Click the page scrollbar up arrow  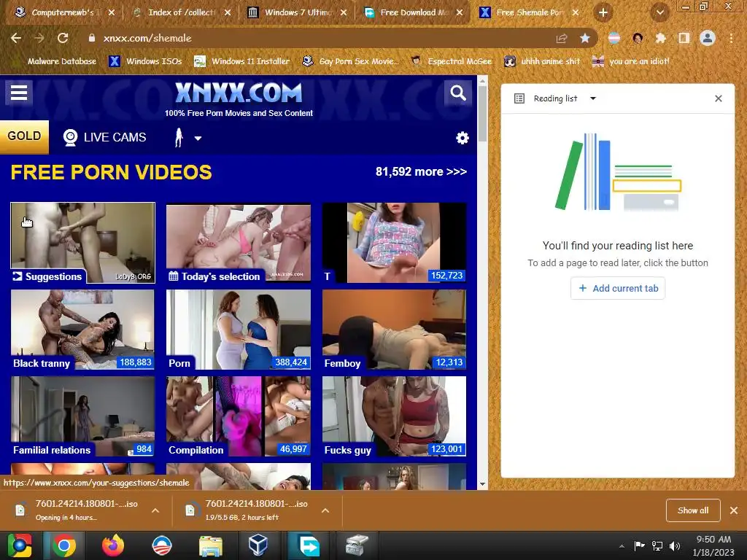[482, 81]
